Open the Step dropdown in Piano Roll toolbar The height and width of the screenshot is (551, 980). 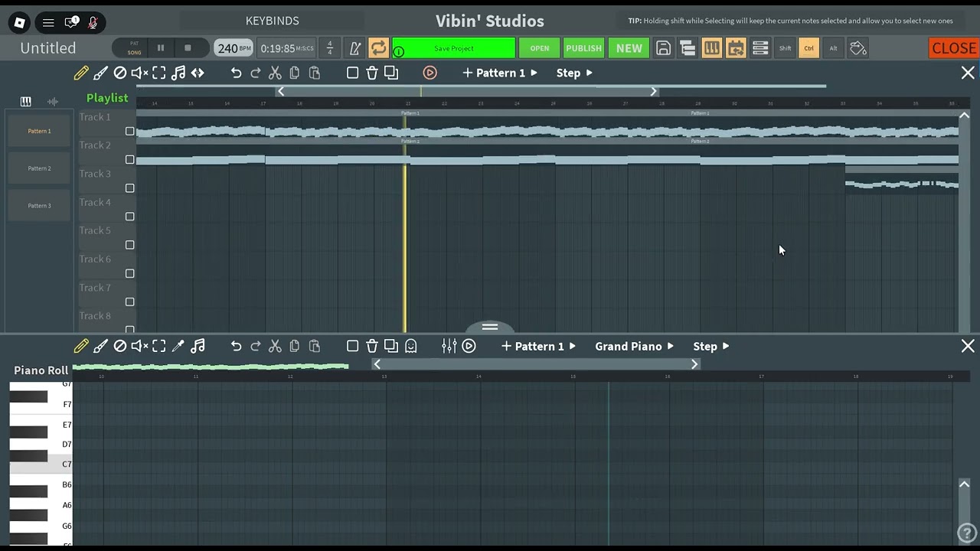pos(711,346)
